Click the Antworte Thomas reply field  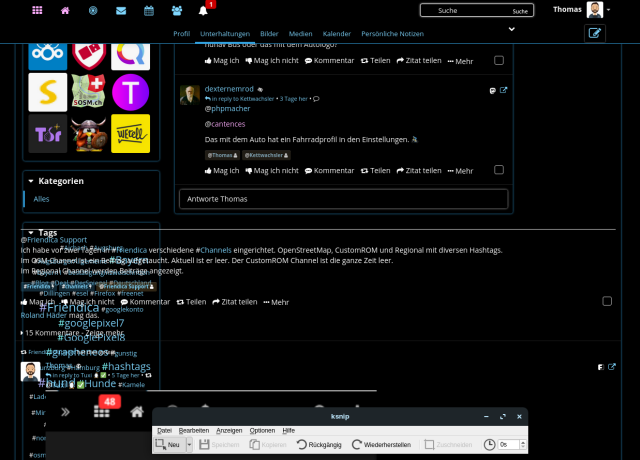pos(343,199)
